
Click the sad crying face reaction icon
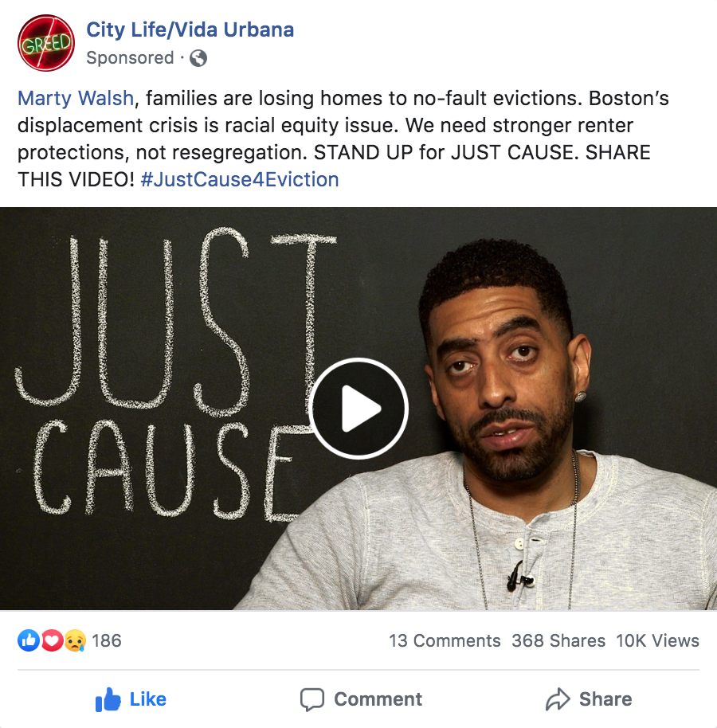75,640
